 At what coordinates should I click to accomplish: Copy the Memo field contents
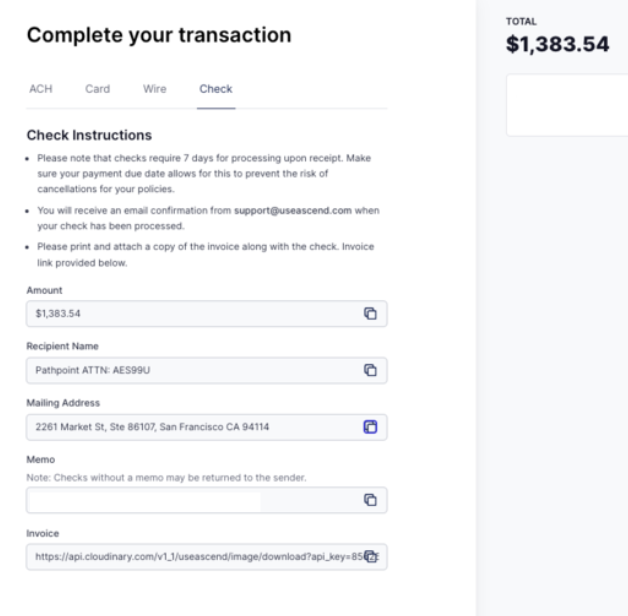pyautogui.click(x=369, y=500)
